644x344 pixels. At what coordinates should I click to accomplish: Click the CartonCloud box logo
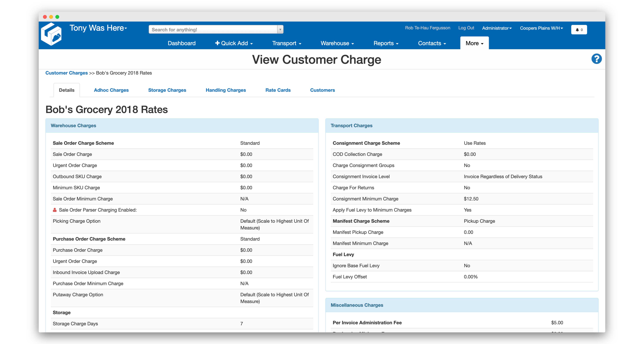[52, 35]
